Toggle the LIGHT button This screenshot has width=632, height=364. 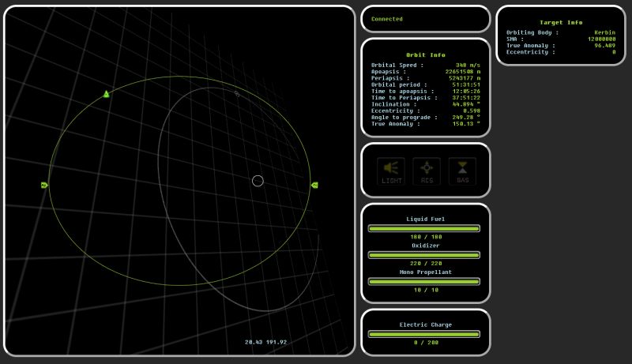(391, 171)
